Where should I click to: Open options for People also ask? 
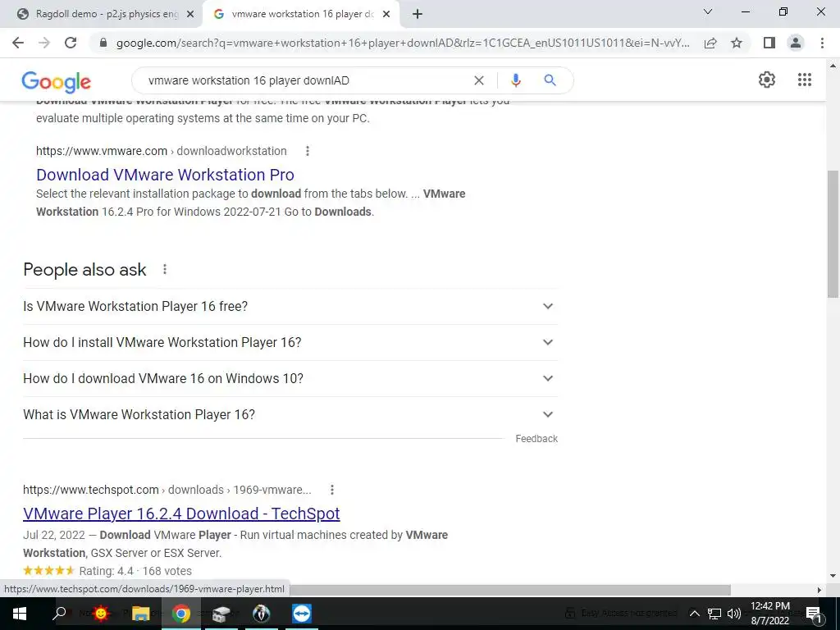coord(165,269)
